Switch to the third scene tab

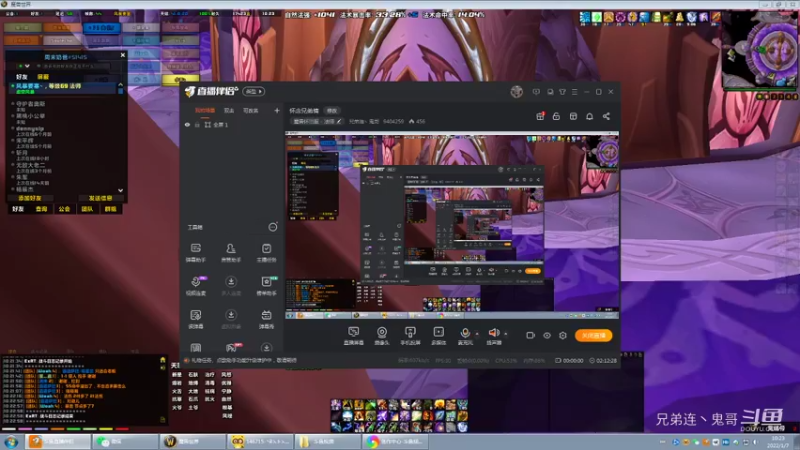click(x=251, y=110)
